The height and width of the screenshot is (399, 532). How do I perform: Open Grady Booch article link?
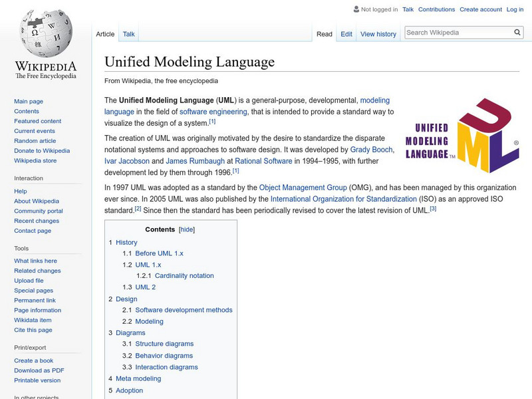pyautogui.click(x=371, y=150)
